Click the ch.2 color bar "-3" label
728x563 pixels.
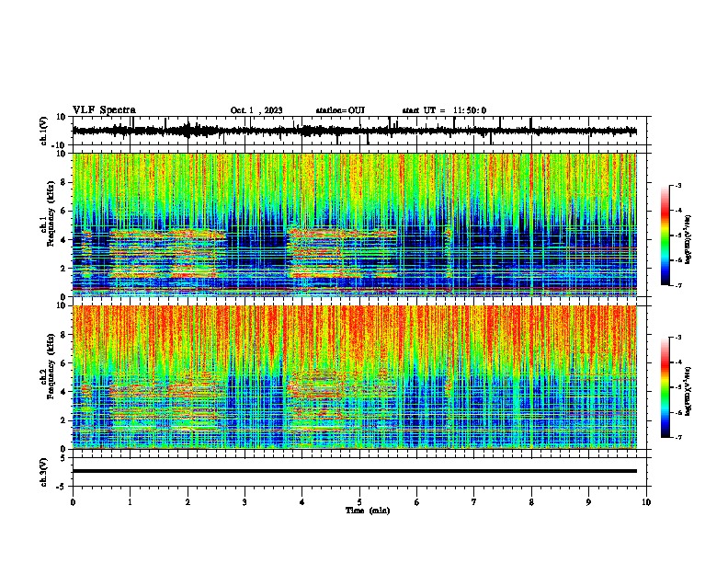click(x=678, y=338)
